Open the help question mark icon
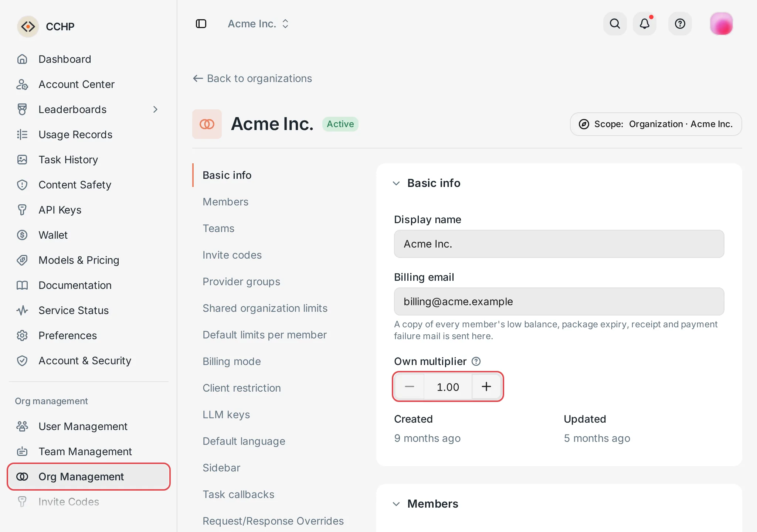The height and width of the screenshot is (532, 757). pos(680,24)
